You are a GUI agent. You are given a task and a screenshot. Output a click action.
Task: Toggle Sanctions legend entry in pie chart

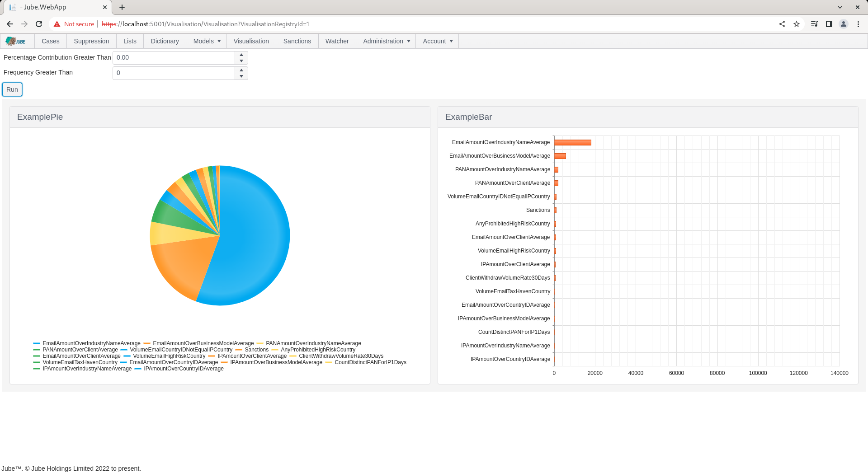252,350
